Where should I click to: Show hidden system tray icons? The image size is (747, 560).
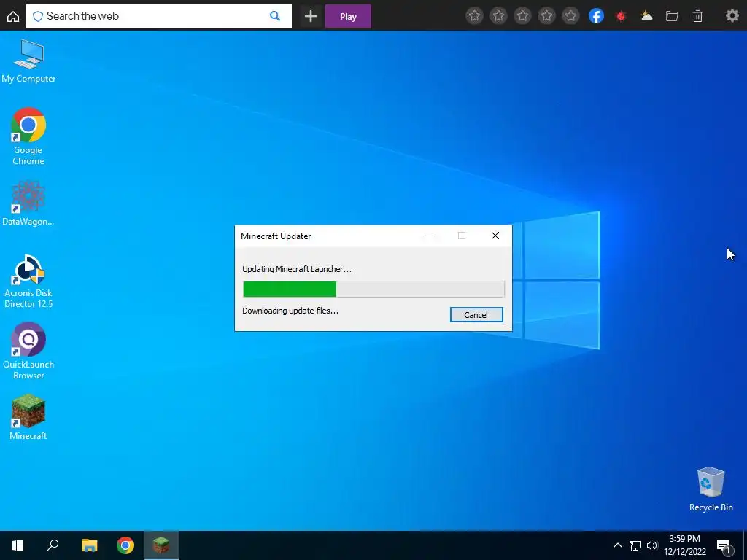coord(617,545)
